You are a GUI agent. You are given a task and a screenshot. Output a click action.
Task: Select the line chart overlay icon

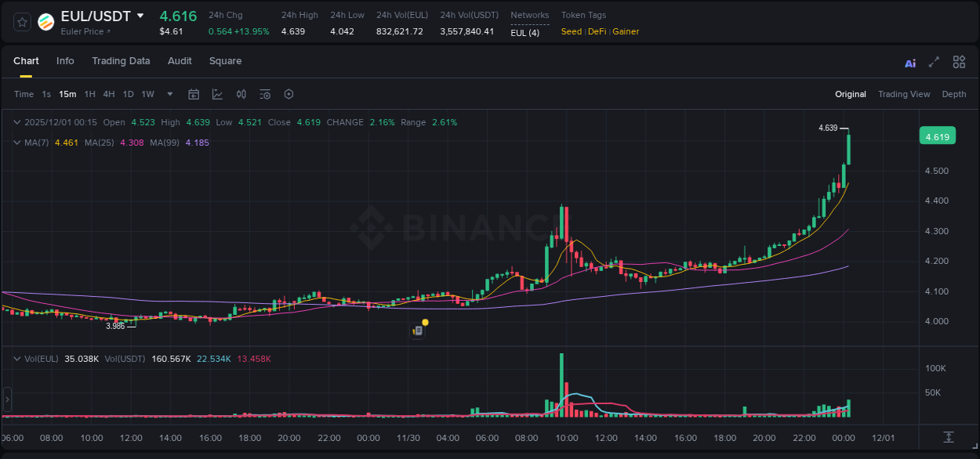(217, 94)
